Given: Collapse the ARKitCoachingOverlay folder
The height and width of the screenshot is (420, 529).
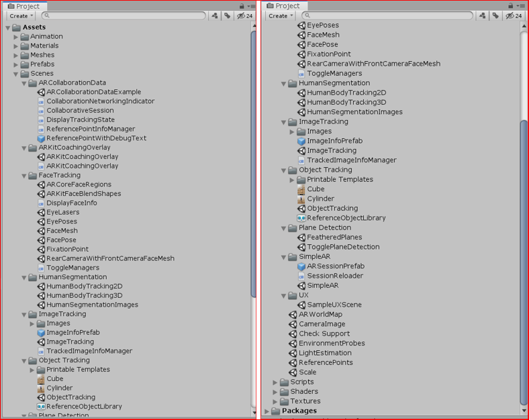Looking at the screenshot, I should pos(24,148).
